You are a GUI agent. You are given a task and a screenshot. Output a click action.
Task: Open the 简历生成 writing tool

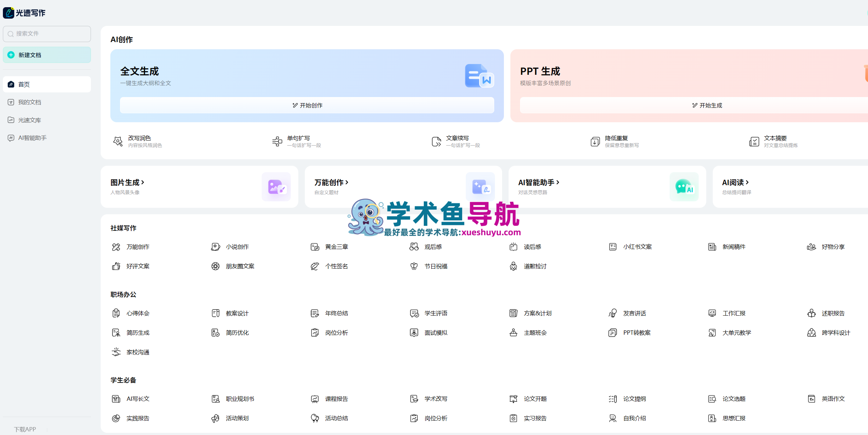[131, 333]
